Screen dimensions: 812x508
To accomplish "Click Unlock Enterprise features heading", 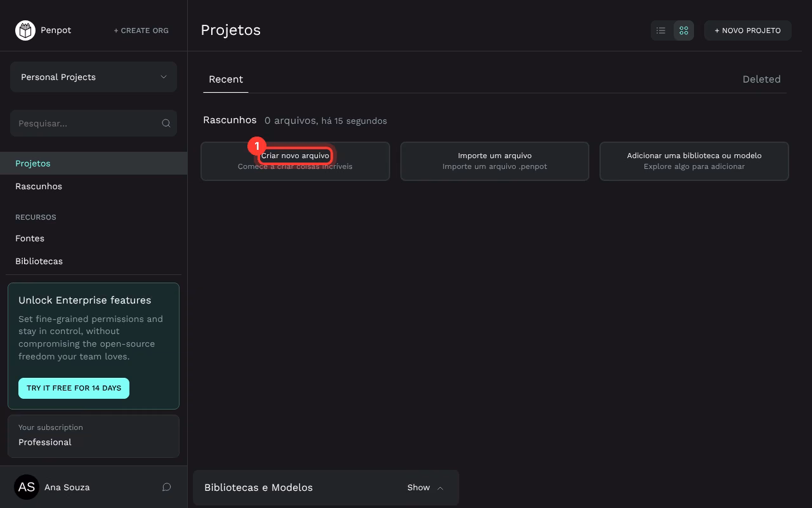I will click(x=85, y=300).
